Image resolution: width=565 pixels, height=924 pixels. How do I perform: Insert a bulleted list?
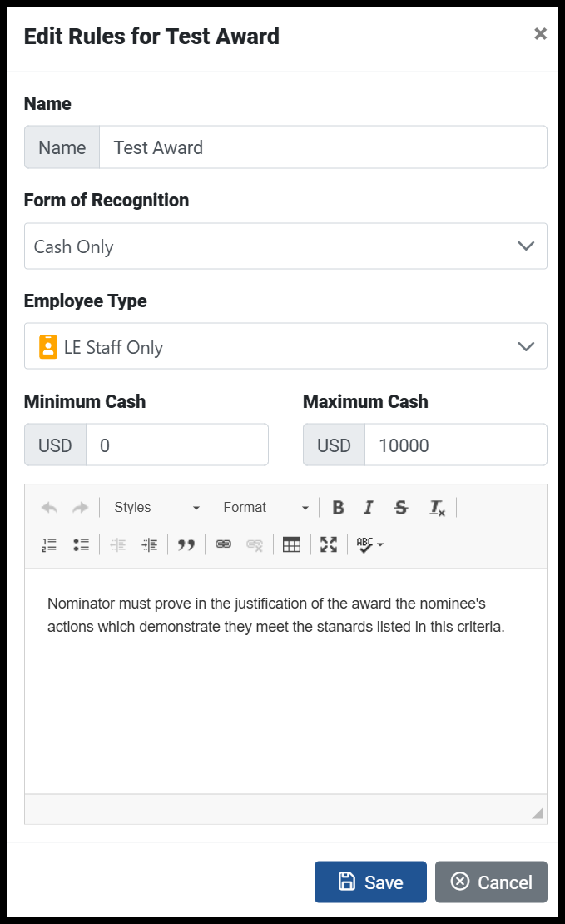tap(82, 544)
